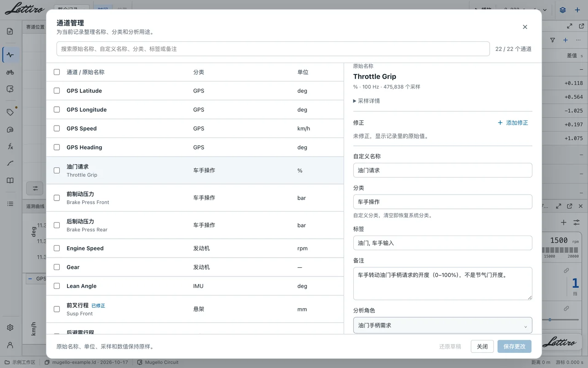The width and height of the screenshot is (588, 368).
Task: Open the curve icon in sidebar
Action: pyautogui.click(x=10, y=163)
